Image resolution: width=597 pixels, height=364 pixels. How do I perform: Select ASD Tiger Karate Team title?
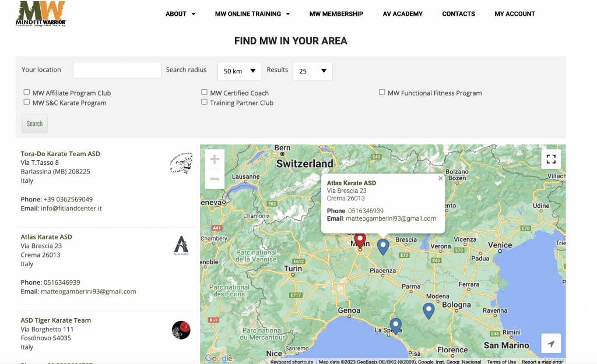point(55,320)
